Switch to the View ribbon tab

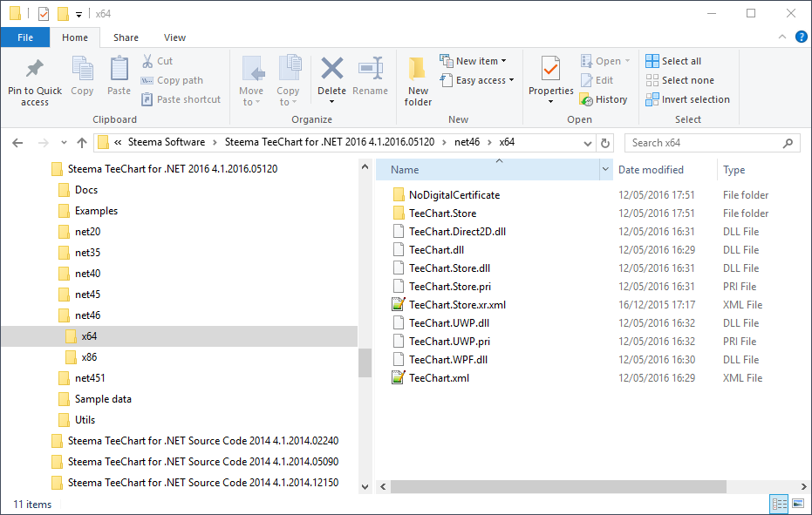click(174, 37)
